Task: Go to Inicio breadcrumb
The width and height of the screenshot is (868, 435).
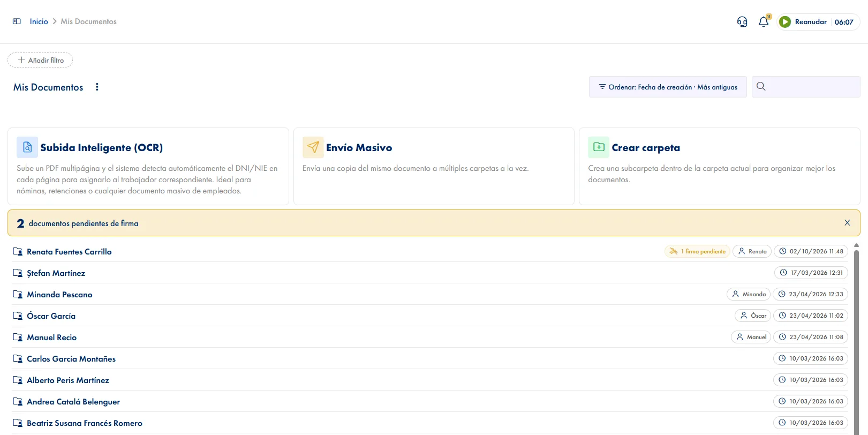Action: pos(39,21)
